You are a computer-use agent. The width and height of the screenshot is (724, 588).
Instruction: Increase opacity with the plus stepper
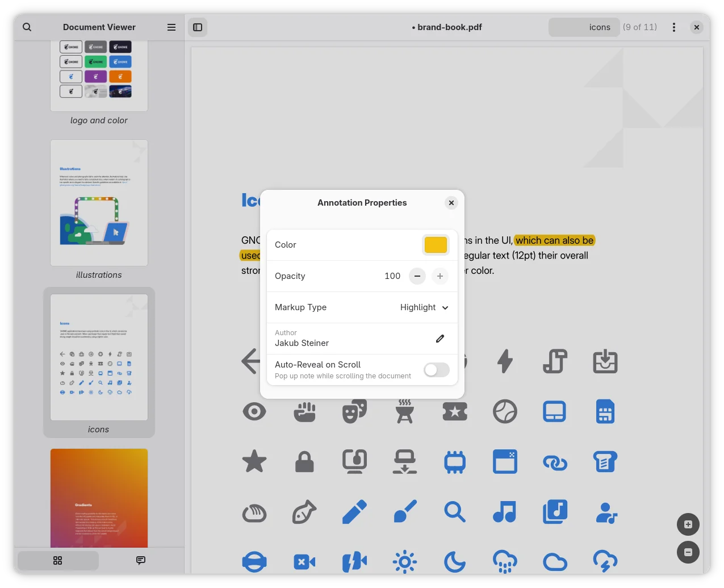coord(440,276)
